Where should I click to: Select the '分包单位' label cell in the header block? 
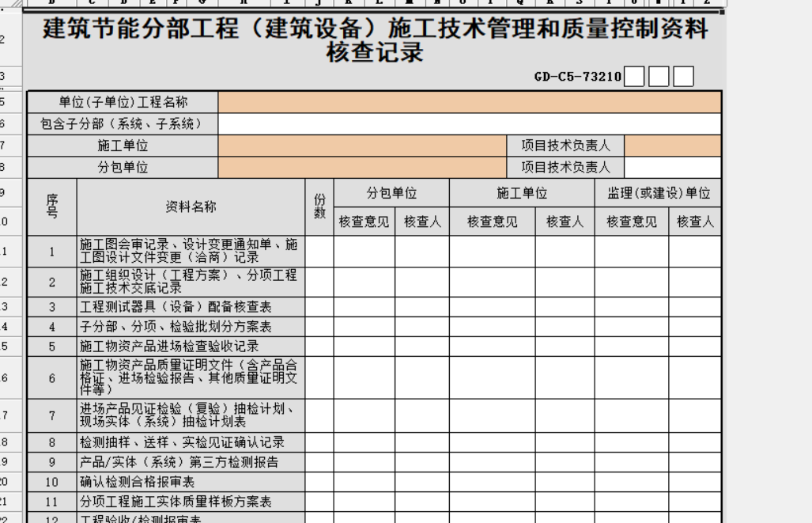123,168
